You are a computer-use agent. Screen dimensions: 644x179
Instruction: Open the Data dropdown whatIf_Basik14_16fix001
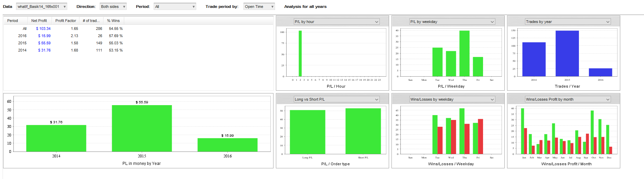tap(42, 7)
